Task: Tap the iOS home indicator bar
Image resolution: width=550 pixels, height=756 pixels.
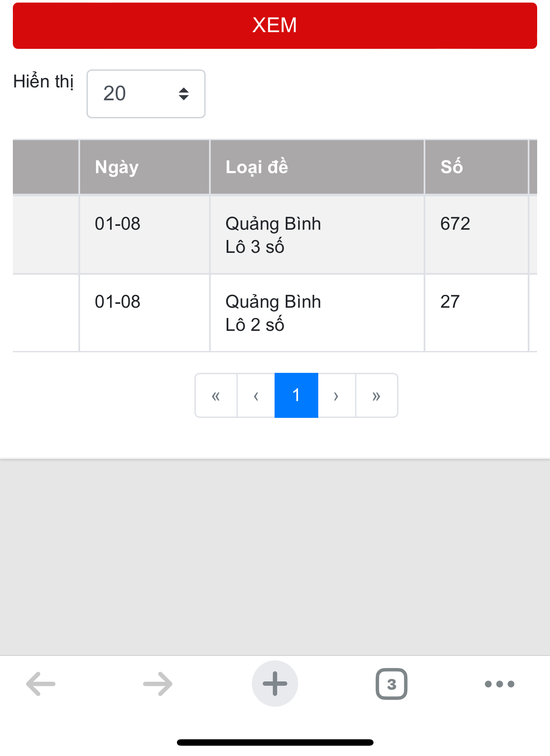Action: (275, 742)
